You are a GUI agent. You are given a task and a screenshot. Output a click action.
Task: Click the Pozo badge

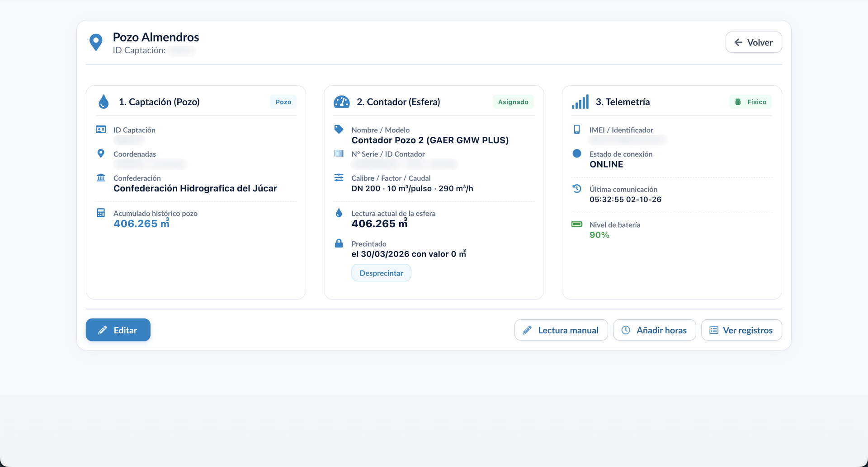(283, 102)
